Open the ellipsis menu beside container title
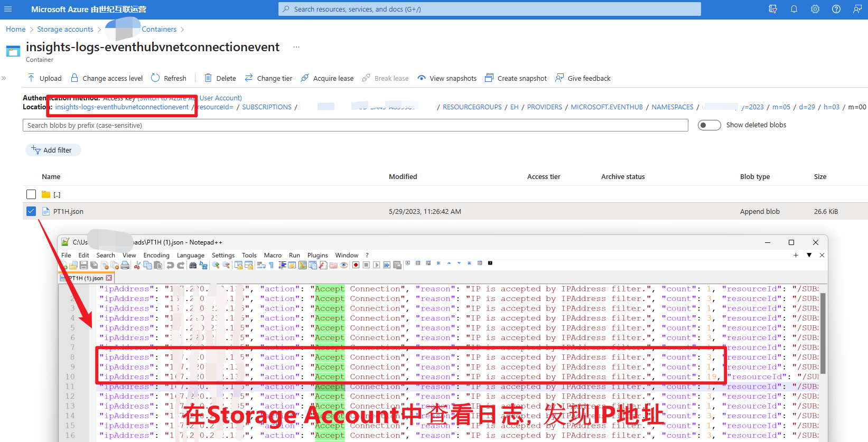868x442 pixels. [x=296, y=47]
